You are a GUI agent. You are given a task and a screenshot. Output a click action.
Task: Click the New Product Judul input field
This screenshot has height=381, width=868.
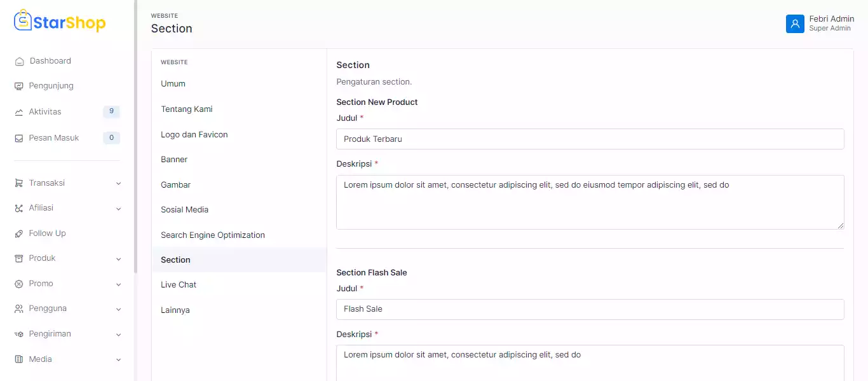(590, 139)
